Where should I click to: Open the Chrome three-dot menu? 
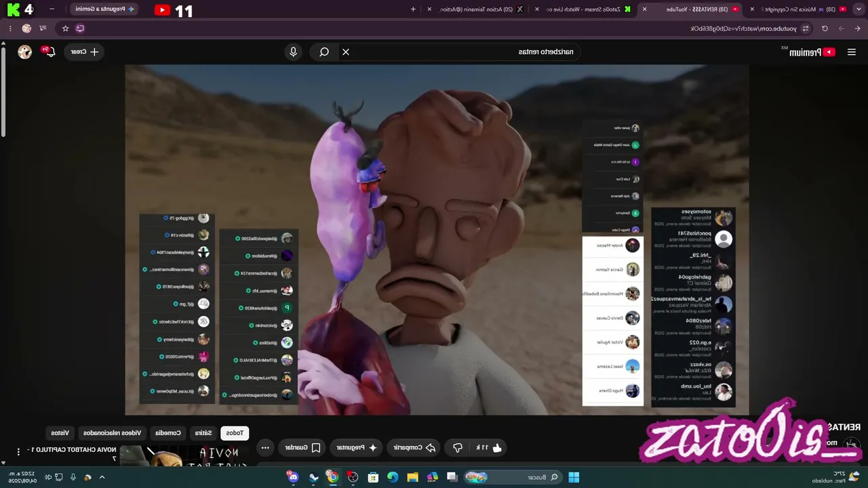[9, 28]
